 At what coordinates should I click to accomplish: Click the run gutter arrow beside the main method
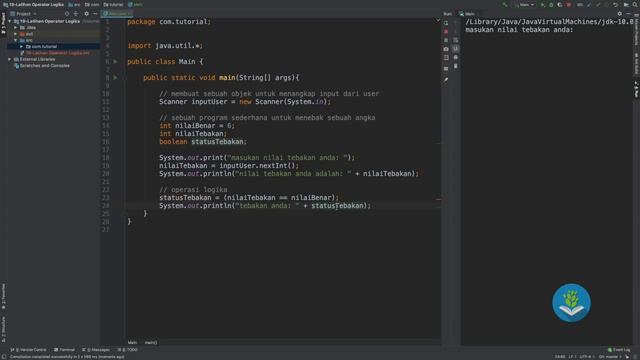(x=116, y=78)
